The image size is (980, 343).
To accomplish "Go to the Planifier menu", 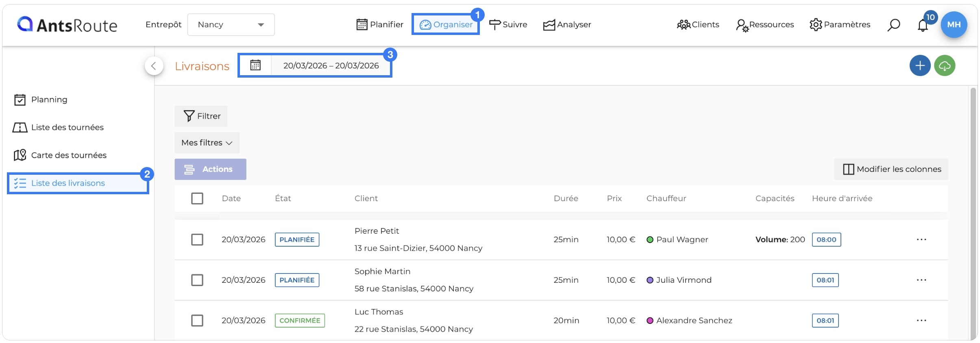I will (380, 24).
